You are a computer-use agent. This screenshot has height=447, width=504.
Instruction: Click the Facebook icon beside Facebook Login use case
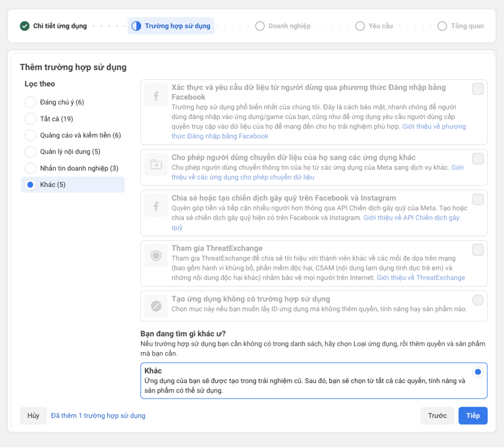(156, 95)
